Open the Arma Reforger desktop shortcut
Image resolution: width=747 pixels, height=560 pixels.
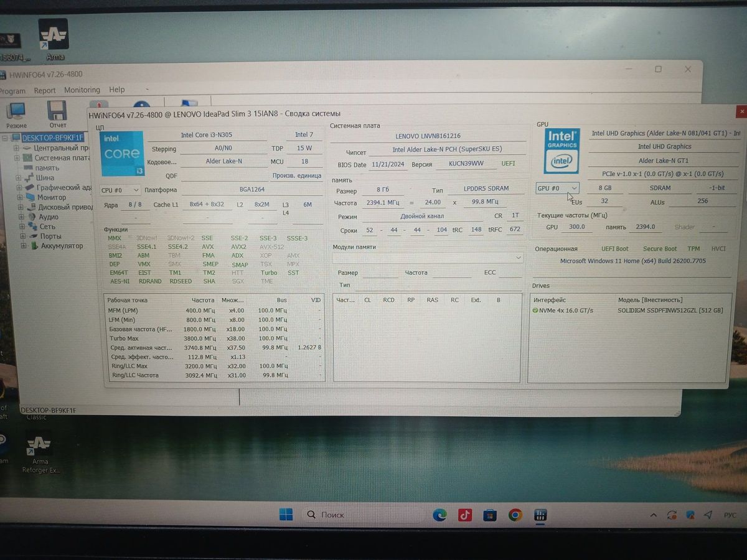coord(39,448)
